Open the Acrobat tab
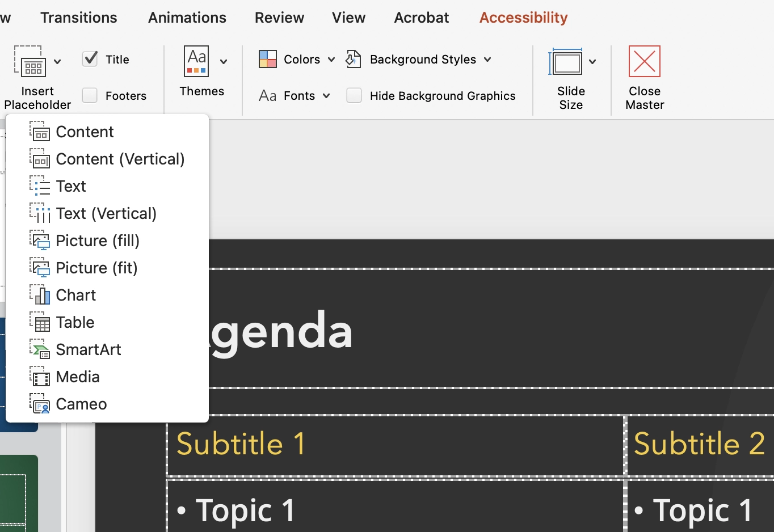Image resolution: width=774 pixels, height=532 pixels. point(422,18)
